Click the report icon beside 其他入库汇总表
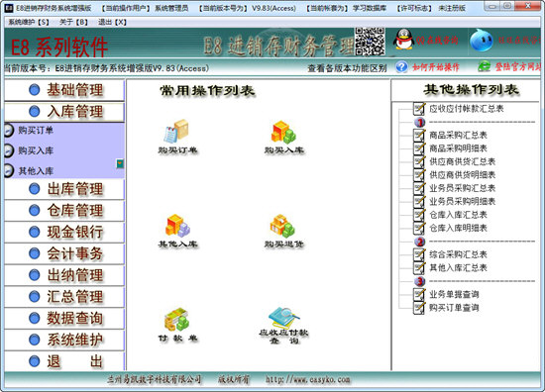This screenshot has width=545, height=392. (x=419, y=267)
